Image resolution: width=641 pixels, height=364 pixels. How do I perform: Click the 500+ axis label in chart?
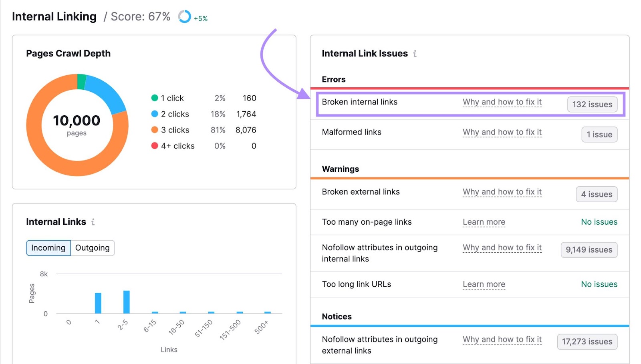(261, 327)
